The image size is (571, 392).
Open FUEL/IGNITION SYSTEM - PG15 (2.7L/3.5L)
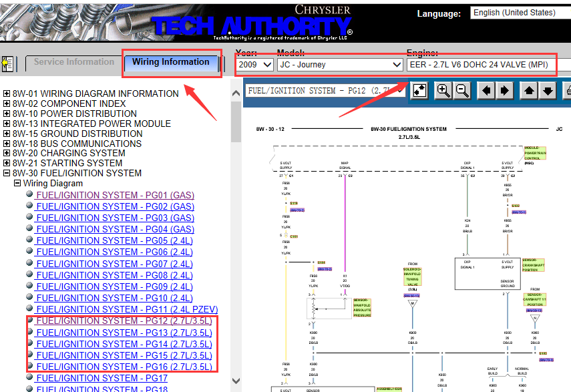coord(124,355)
